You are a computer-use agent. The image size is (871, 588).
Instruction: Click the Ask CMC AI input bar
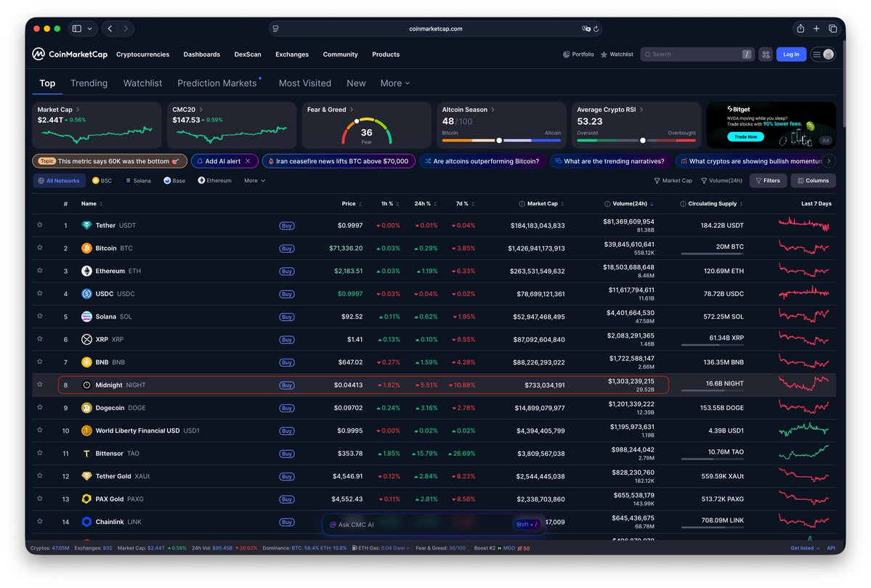[434, 524]
